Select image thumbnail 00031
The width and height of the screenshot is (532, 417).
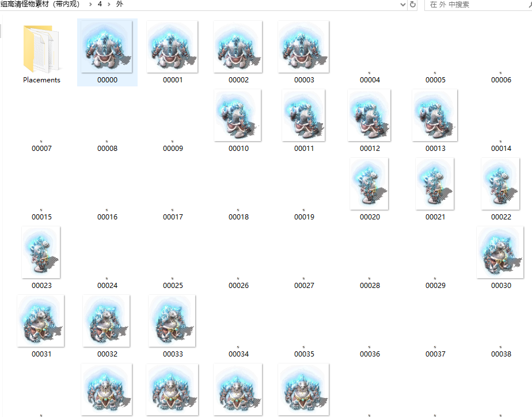pyautogui.click(x=41, y=321)
